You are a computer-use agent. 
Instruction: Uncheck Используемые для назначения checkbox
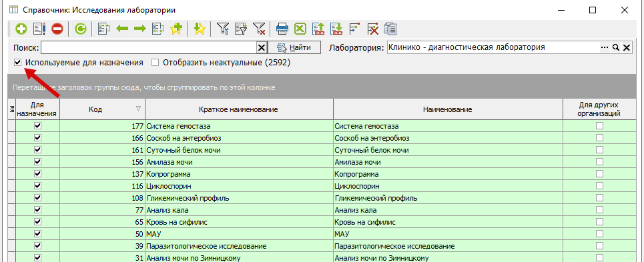tap(17, 63)
